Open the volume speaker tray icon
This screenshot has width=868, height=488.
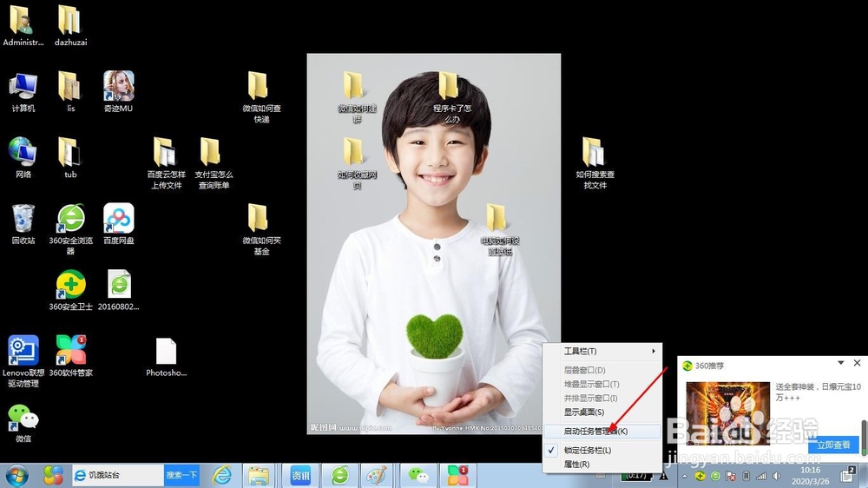[x=777, y=476]
